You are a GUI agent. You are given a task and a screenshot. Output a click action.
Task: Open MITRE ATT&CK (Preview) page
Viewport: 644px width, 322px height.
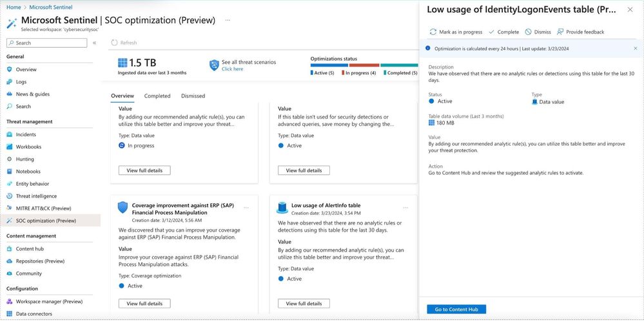44,208
